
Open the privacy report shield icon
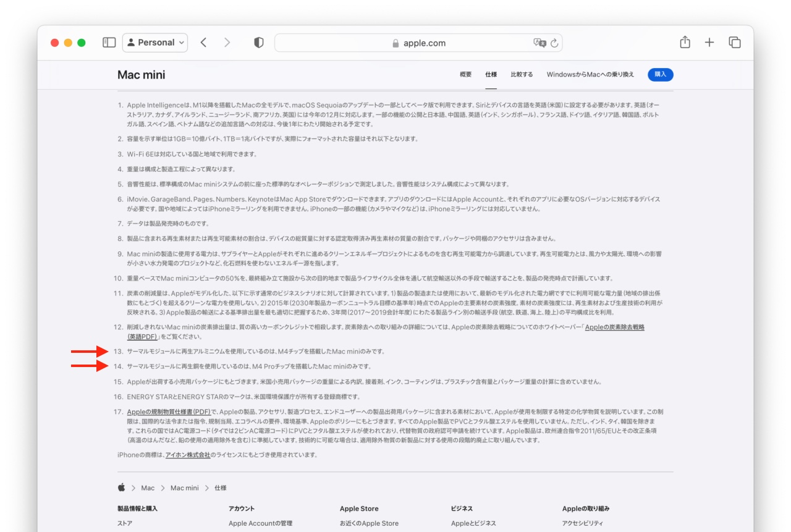point(259,43)
